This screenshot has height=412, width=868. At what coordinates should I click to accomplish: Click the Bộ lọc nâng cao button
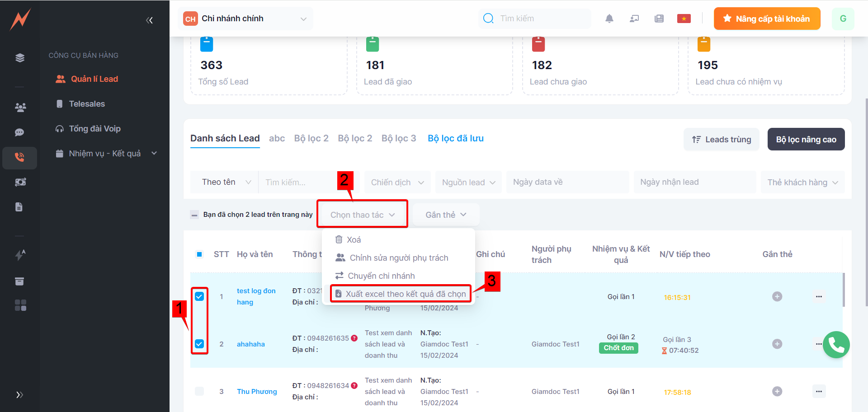coord(806,139)
